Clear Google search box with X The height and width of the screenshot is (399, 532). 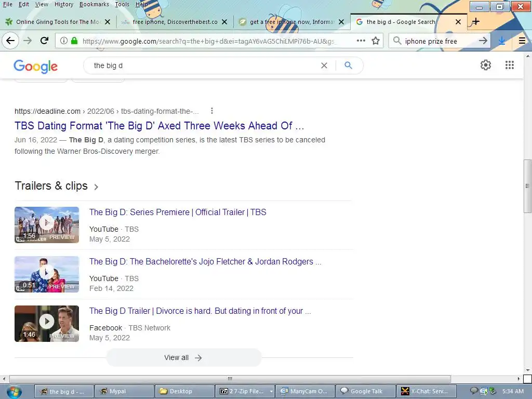point(324,65)
